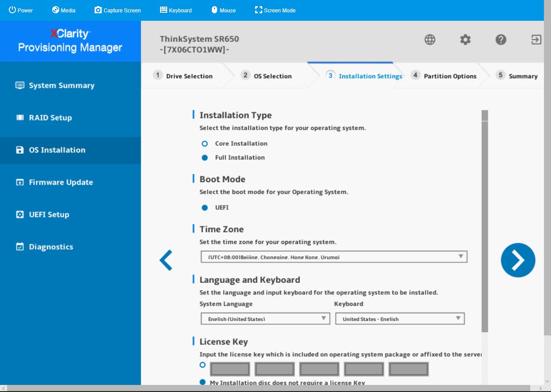The image size is (551, 392).
Task: Select step 3 Installation Settings
Action: 364,76
